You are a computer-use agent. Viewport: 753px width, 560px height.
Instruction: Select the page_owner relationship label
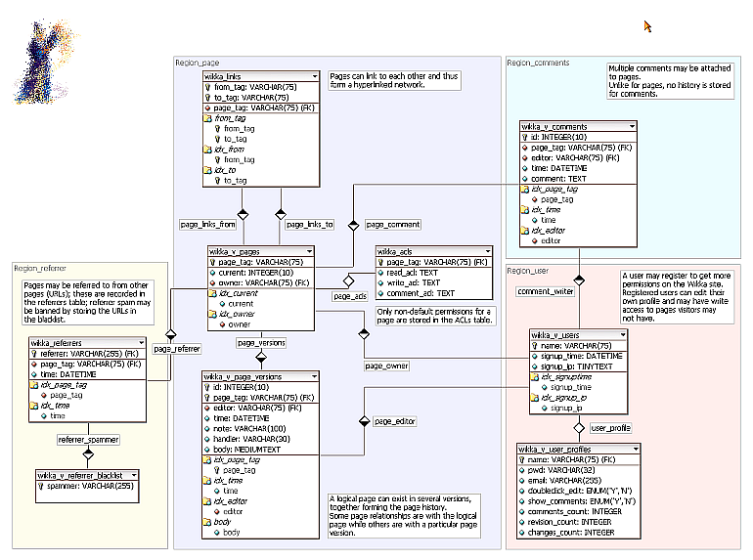(x=386, y=366)
